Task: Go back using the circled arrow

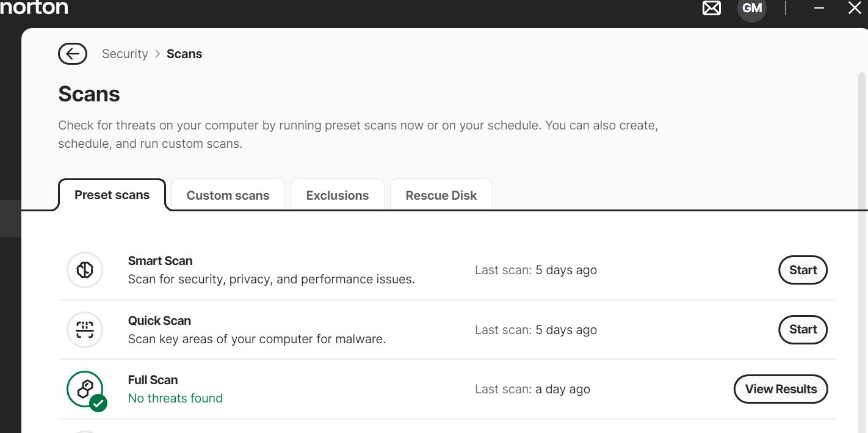Action: [73, 54]
